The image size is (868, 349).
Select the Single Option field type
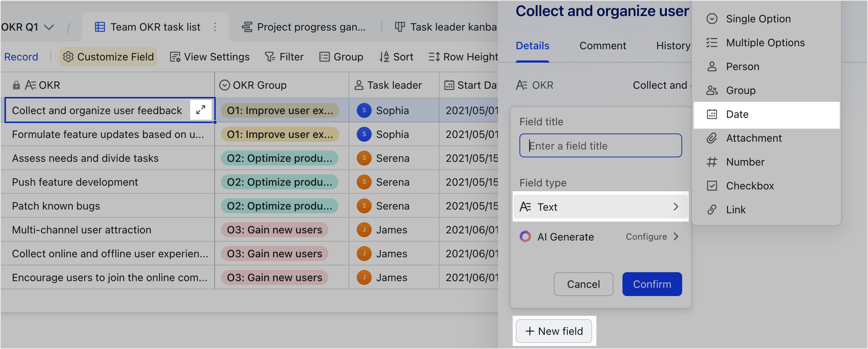[766, 19]
